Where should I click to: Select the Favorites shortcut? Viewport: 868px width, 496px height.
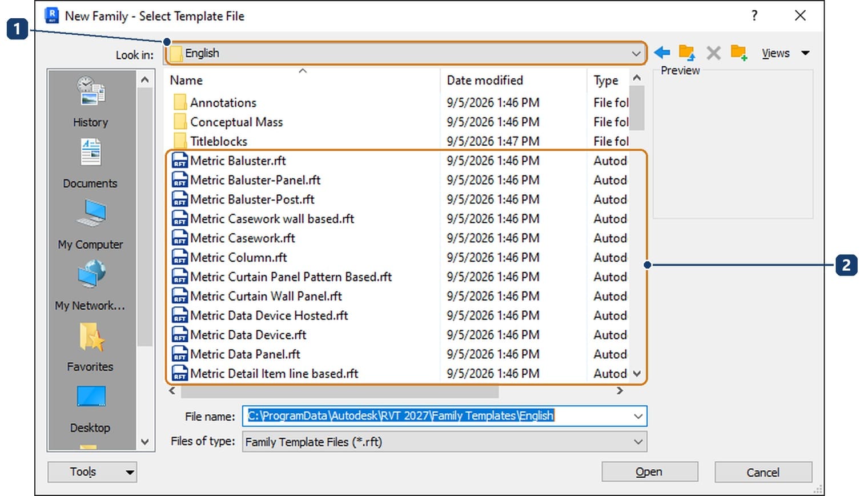[x=91, y=347]
